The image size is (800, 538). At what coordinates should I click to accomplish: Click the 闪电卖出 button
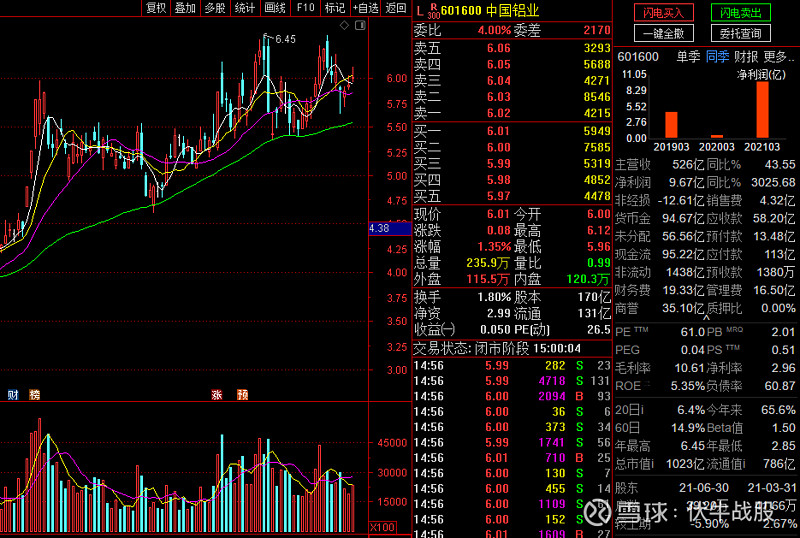click(x=740, y=13)
